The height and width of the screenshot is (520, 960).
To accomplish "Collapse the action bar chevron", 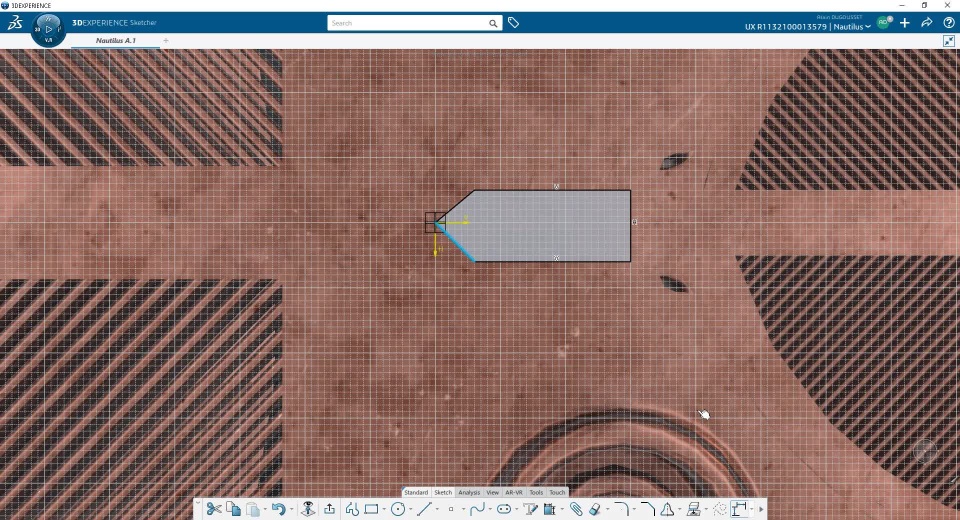I will [198, 502].
